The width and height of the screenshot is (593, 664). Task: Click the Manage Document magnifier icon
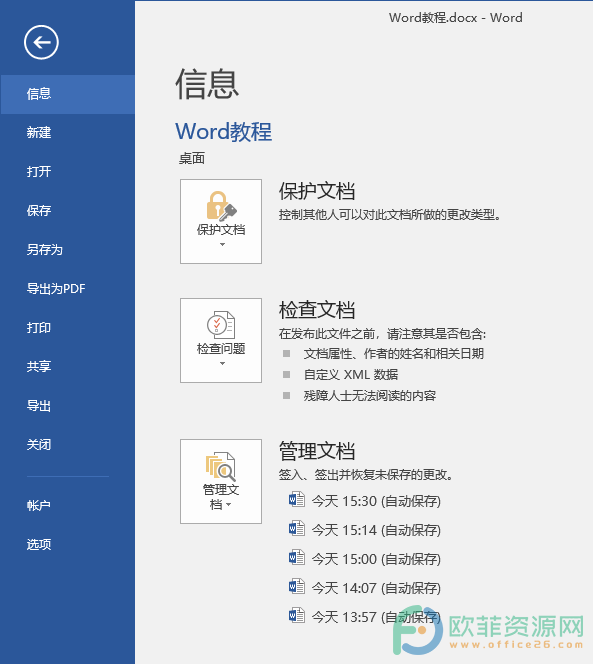[220, 466]
